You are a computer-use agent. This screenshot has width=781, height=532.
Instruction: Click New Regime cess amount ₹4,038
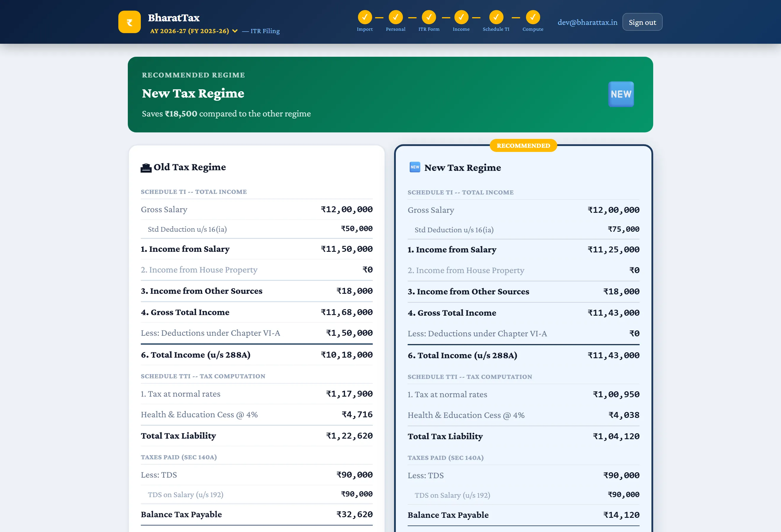coord(624,416)
